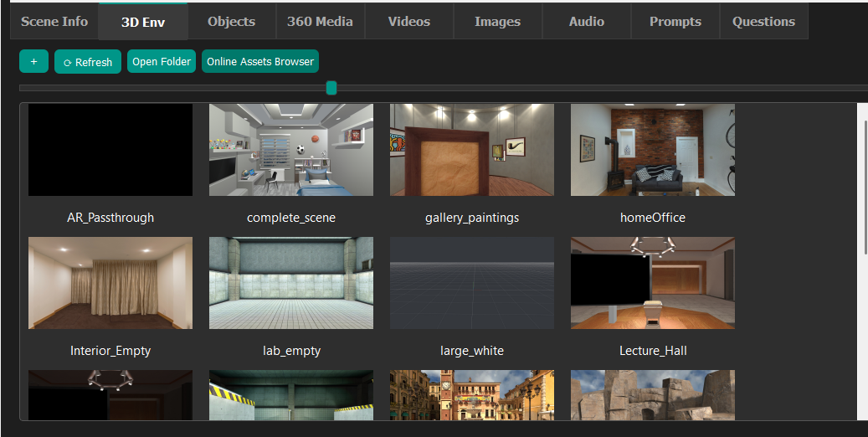Click the thumbnail size slider handle
Viewport: 868px width, 437px height.
coord(331,88)
